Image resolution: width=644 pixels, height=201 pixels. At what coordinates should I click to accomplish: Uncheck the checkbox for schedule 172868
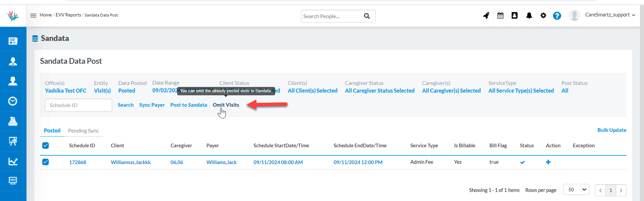pyautogui.click(x=46, y=162)
